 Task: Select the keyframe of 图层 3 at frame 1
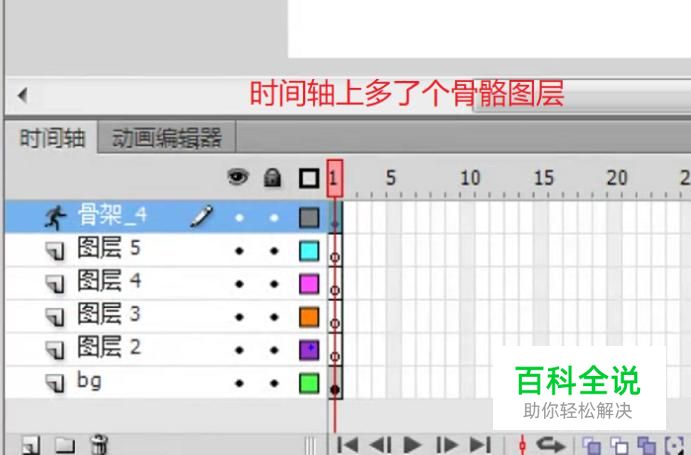click(x=335, y=317)
